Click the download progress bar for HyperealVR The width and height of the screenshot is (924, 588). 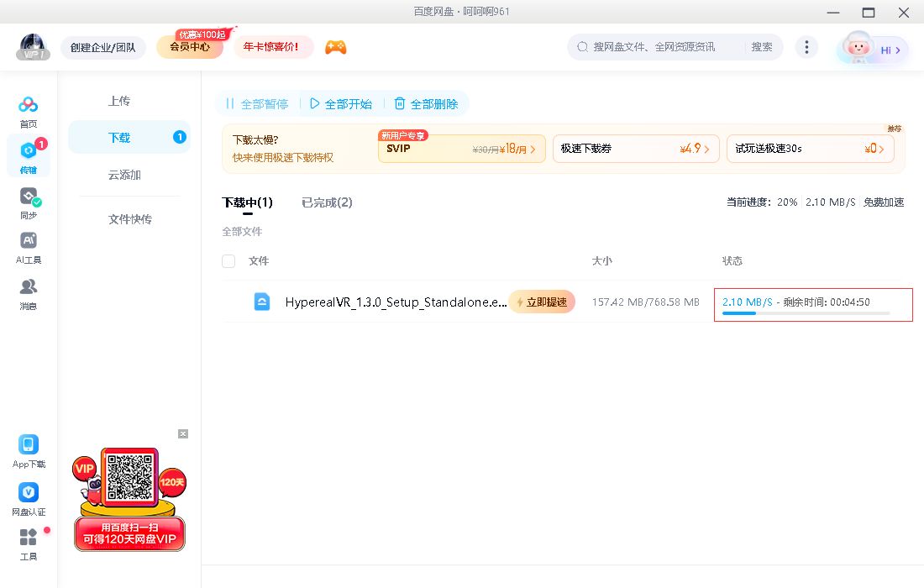tap(806, 313)
